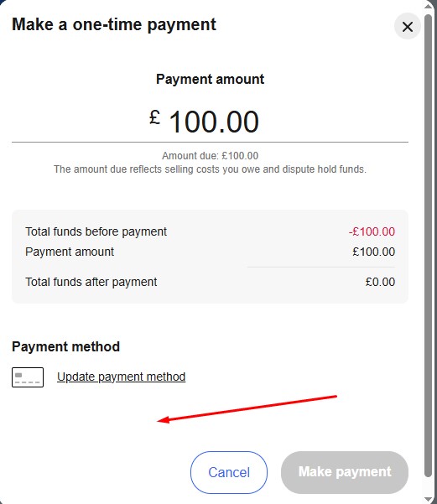Screen dimensions: 437x504
Task: Click the £0.00 total after payment
Action: pos(380,282)
